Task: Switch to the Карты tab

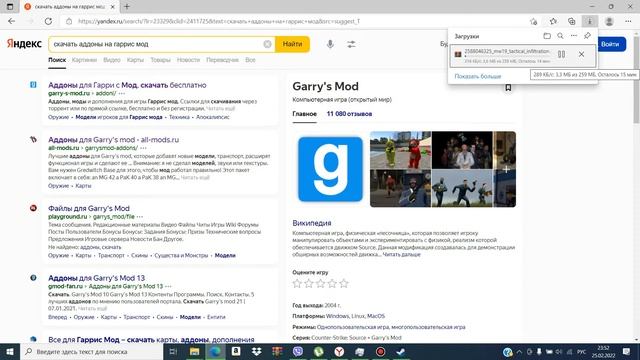Action: [x=135, y=60]
